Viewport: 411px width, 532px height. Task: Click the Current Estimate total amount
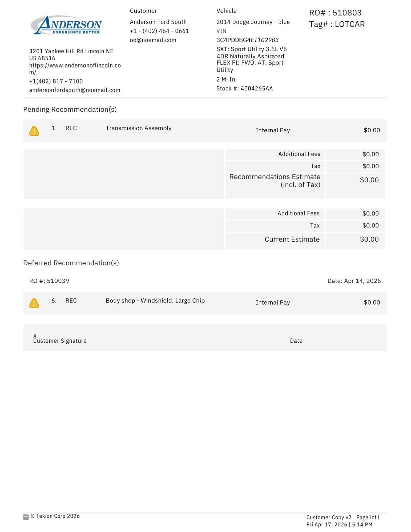pyautogui.click(x=369, y=239)
